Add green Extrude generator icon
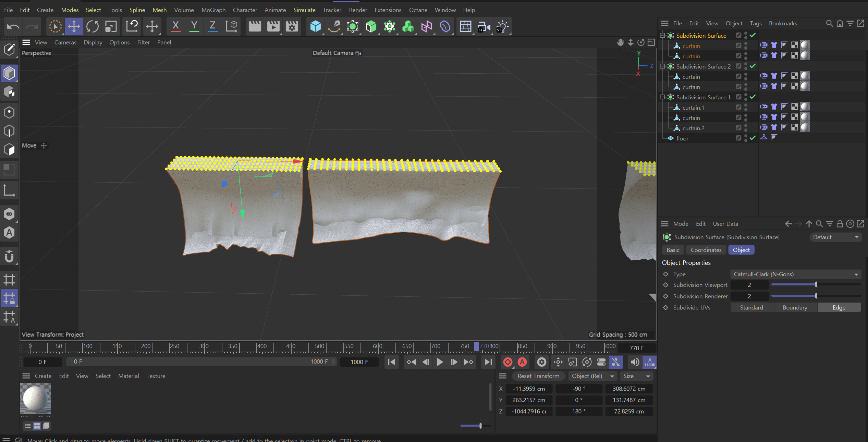The image size is (868, 442). click(x=371, y=26)
